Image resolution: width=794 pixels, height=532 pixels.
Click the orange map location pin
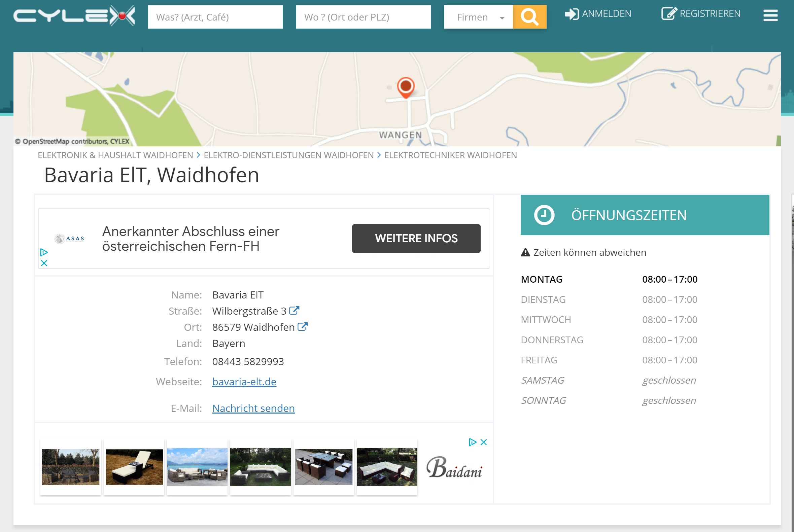[x=406, y=87]
